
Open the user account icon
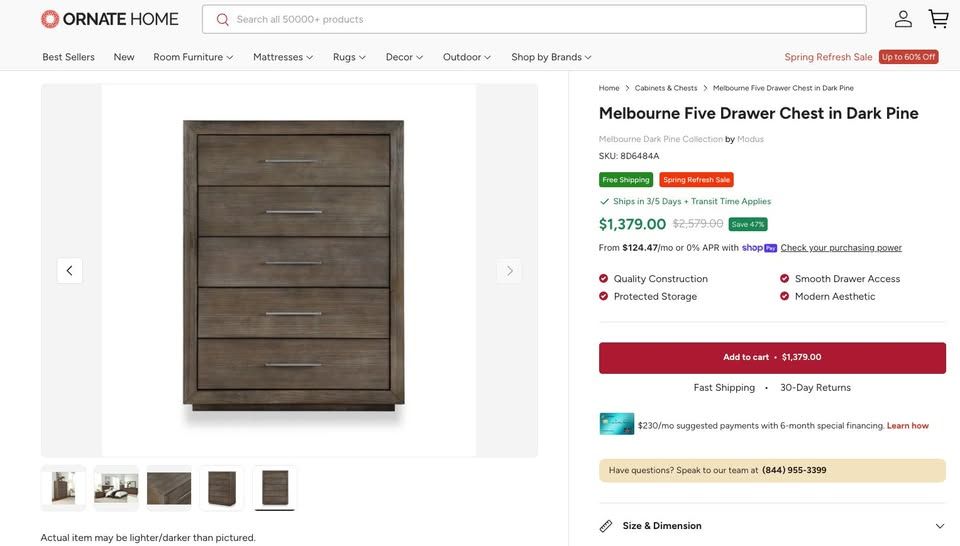[903, 19]
